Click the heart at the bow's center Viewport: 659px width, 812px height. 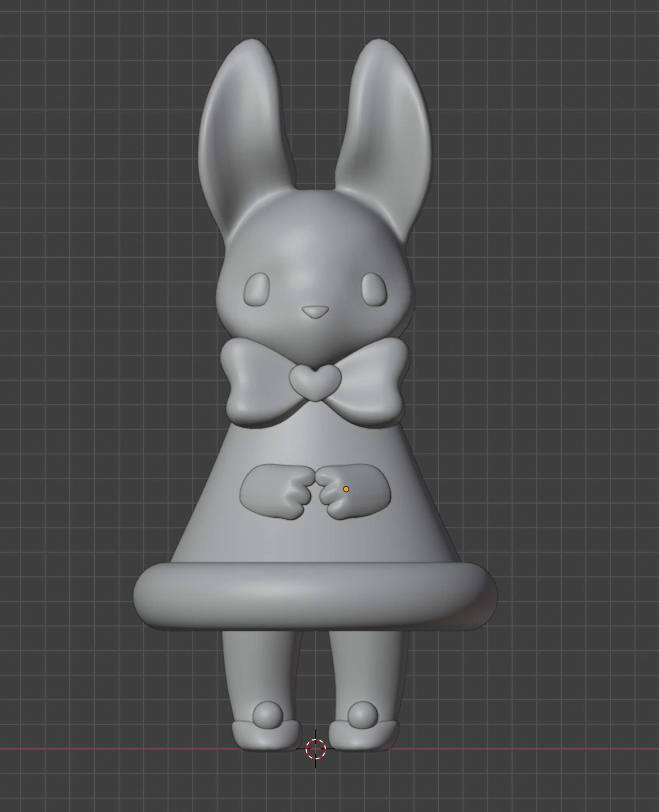coord(315,381)
